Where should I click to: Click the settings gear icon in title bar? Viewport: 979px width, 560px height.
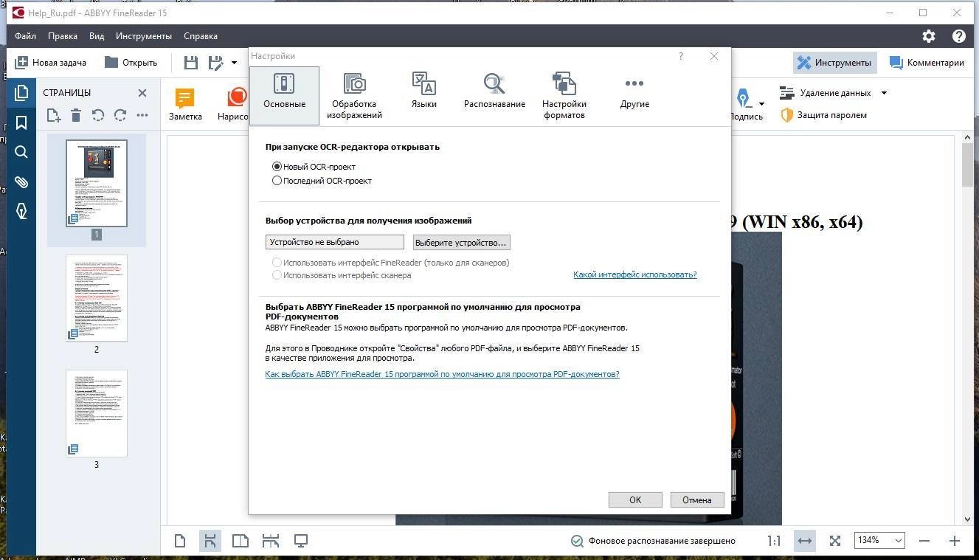[x=929, y=35]
